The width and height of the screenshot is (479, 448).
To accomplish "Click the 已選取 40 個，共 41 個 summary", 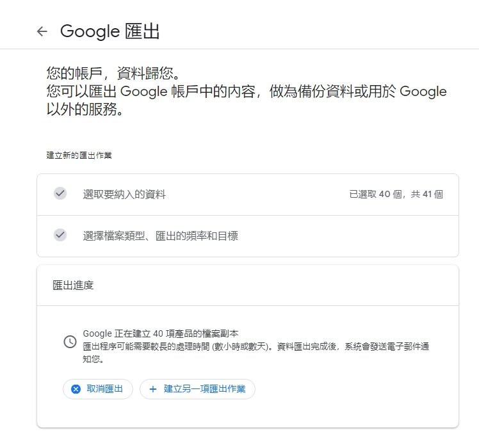I will 396,194.
